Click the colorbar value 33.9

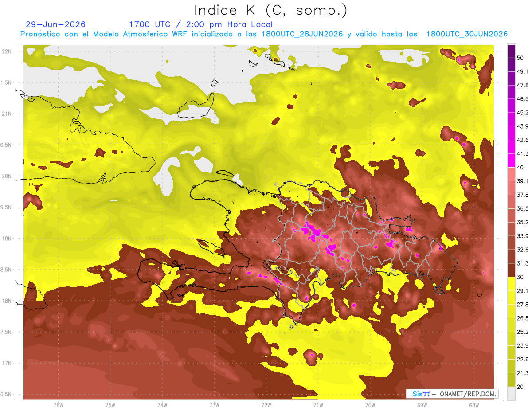(x=522, y=236)
